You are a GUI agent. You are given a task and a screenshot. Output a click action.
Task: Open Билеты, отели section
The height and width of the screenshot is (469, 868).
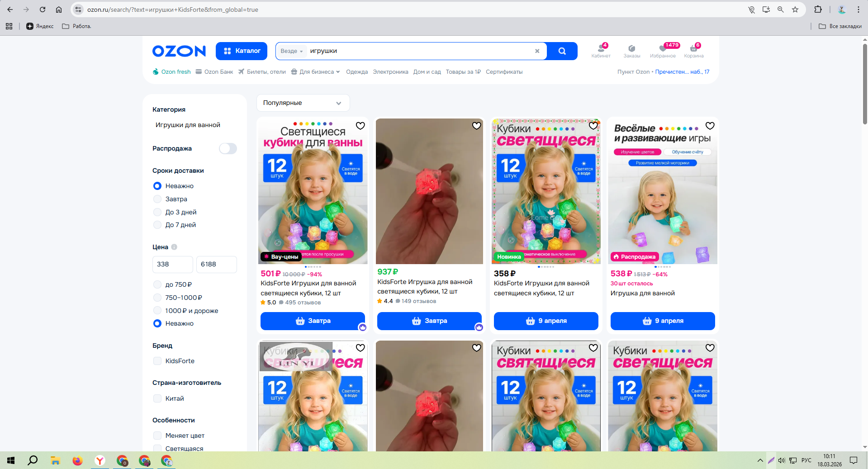[x=262, y=72]
